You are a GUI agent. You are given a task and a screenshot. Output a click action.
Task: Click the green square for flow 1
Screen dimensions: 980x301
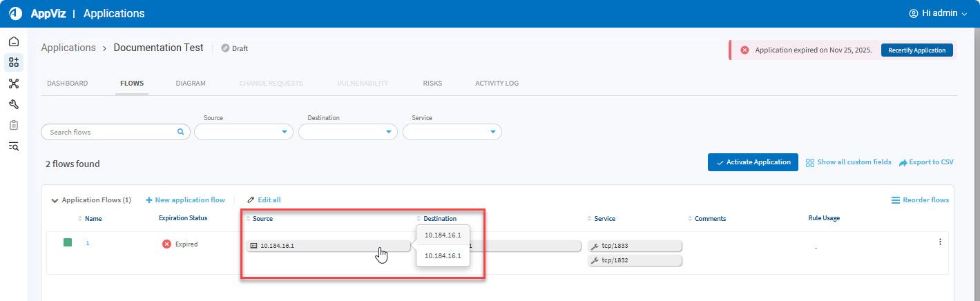point(68,242)
